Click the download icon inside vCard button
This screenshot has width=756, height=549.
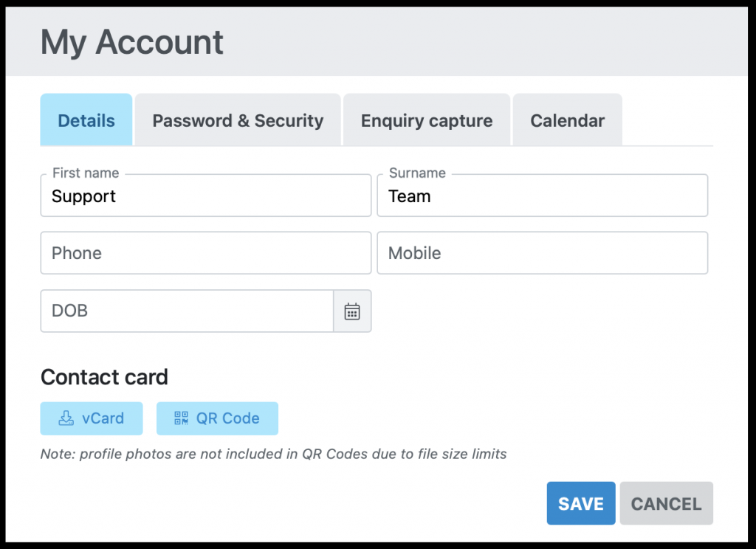[x=66, y=418]
